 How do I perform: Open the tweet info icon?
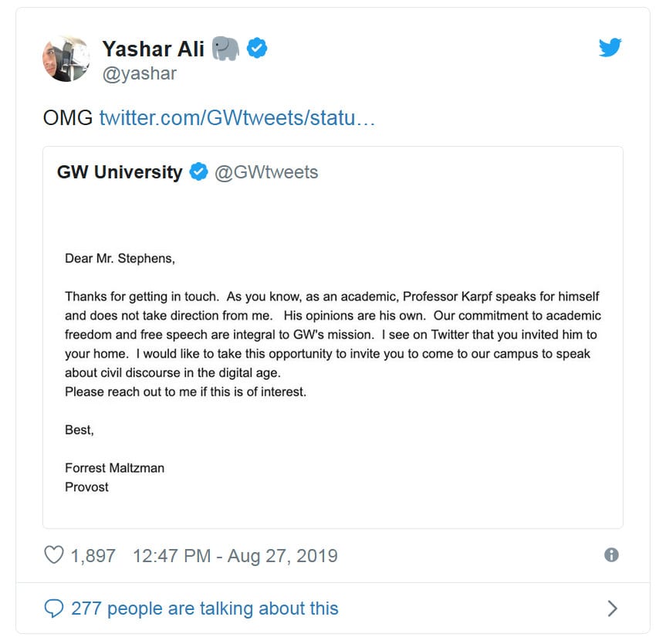click(x=611, y=555)
